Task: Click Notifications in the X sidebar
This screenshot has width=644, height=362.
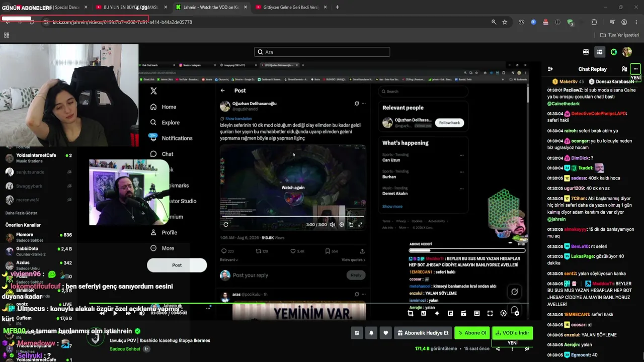Action: click(171, 138)
